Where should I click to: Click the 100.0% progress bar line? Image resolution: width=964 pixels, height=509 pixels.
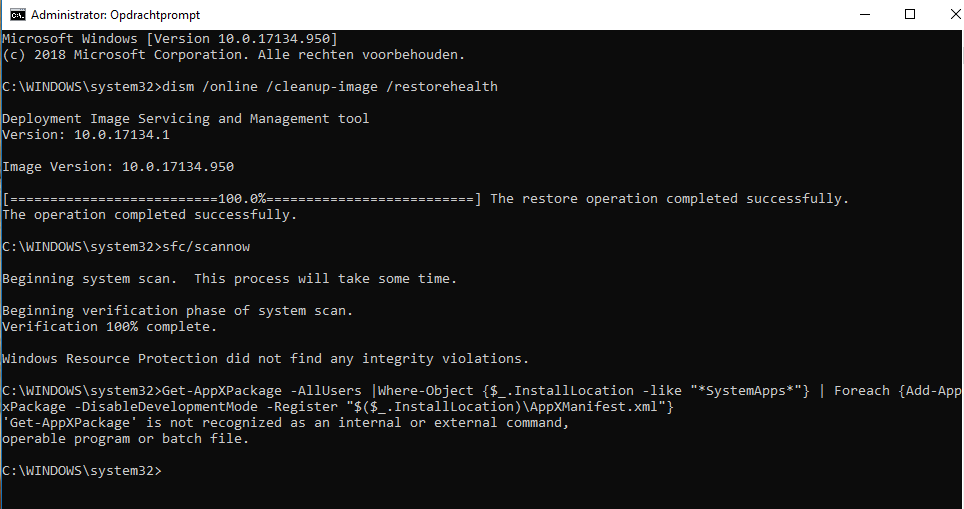pyautogui.click(x=242, y=199)
